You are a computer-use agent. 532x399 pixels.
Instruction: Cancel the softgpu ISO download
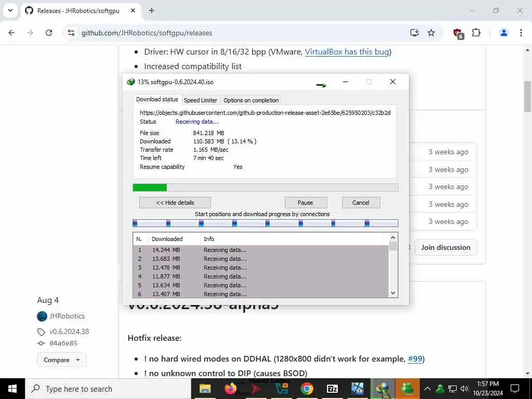361,203
